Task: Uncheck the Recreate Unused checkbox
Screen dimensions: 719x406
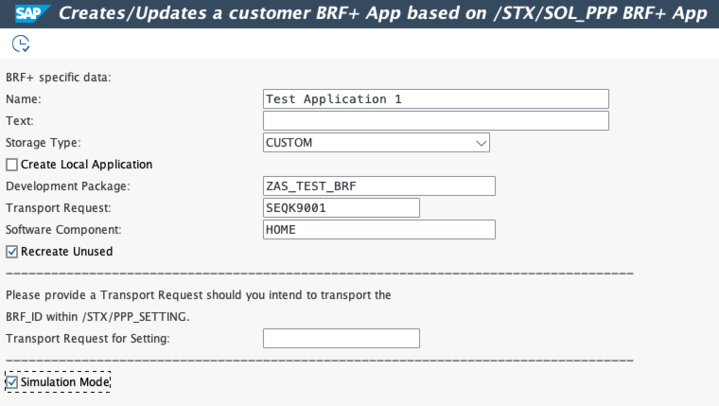Action: click(13, 252)
